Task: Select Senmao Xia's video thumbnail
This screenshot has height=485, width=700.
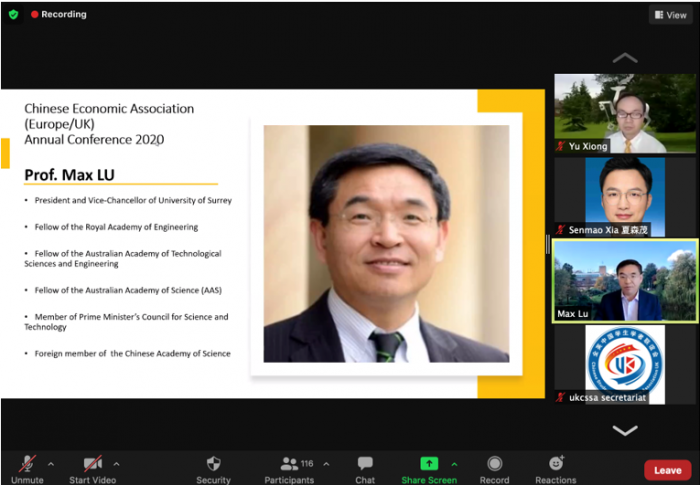Action: (625, 197)
